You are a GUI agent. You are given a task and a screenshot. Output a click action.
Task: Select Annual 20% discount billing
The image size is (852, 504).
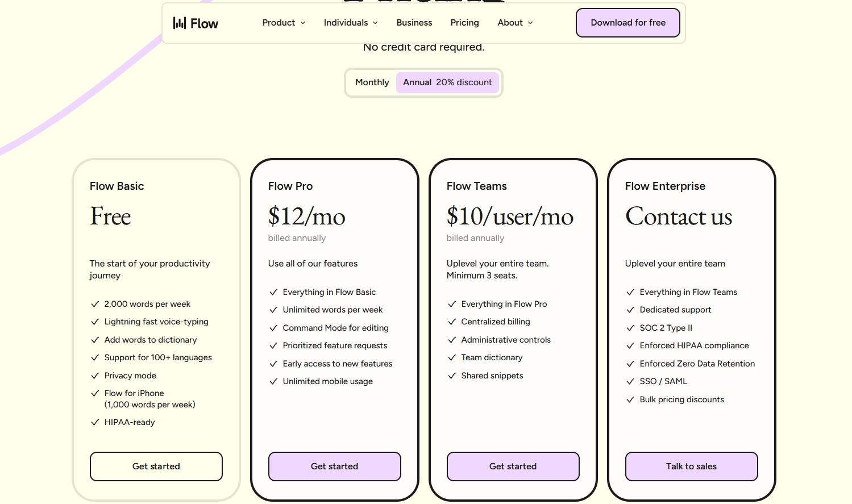(x=447, y=82)
